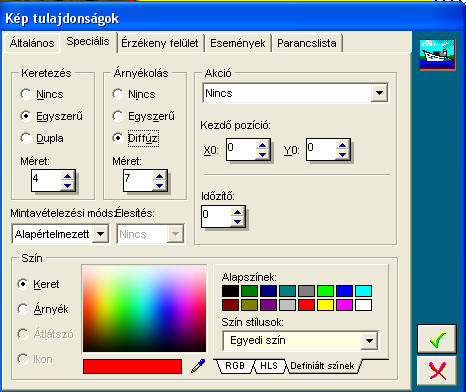The height and width of the screenshot is (392, 466).
Task: Click the Időzítő input field
Action: (x=216, y=217)
